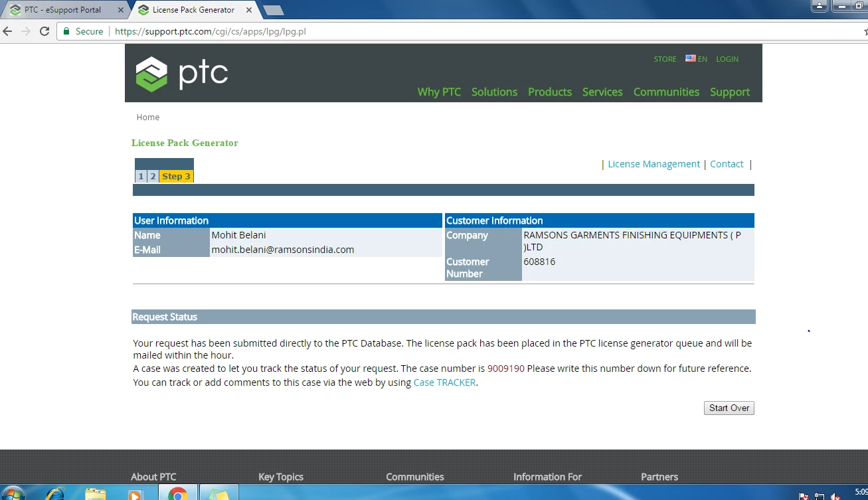Open the Support menu

(x=730, y=92)
